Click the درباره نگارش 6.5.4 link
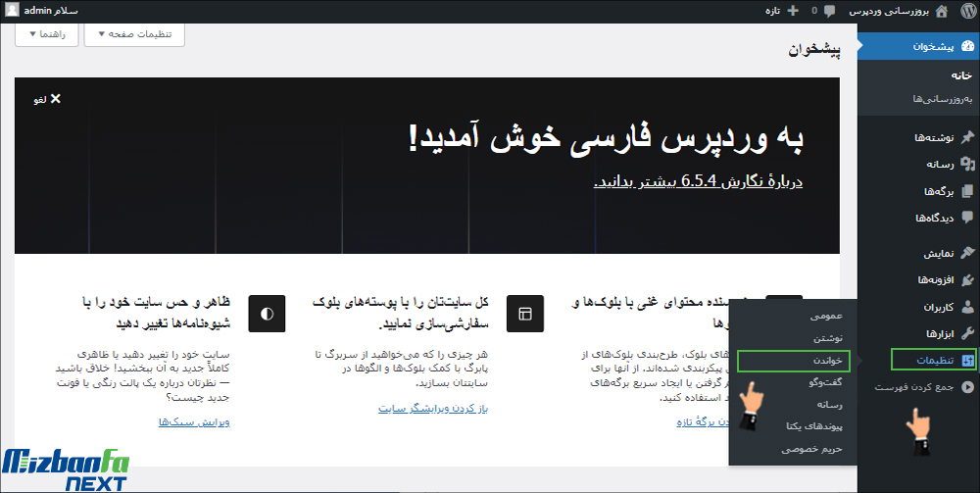Image resolution: width=980 pixels, height=493 pixels. [x=698, y=182]
